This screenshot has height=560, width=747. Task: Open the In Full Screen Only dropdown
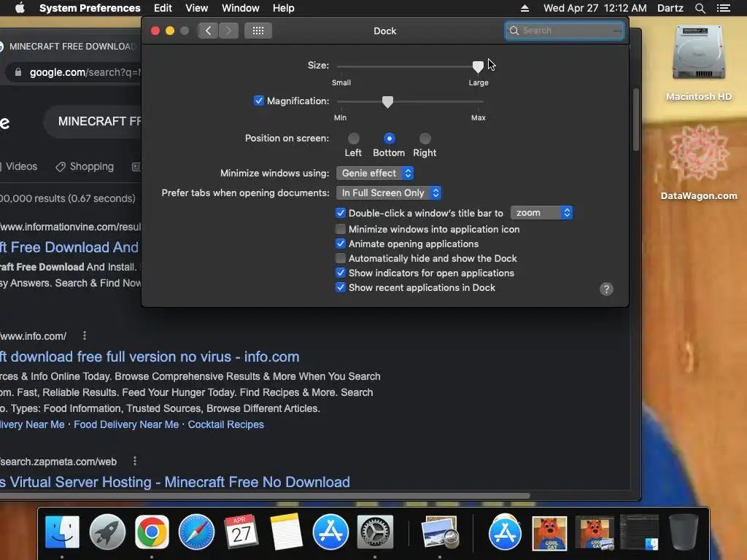(x=389, y=192)
